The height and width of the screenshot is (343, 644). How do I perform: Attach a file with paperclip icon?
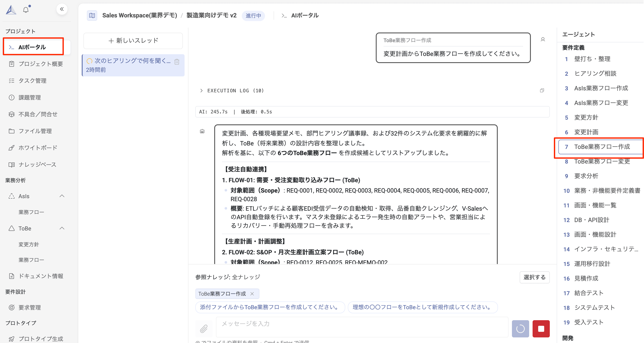[x=204, y=329]
